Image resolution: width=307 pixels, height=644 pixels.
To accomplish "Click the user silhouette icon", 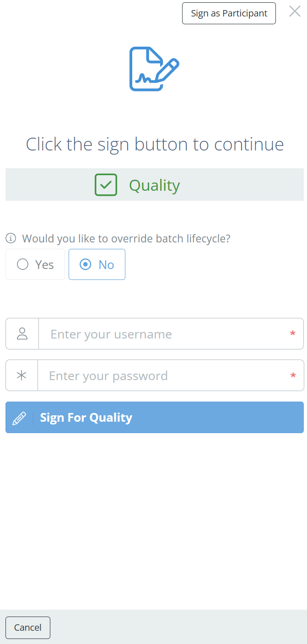I will point(22,333).
